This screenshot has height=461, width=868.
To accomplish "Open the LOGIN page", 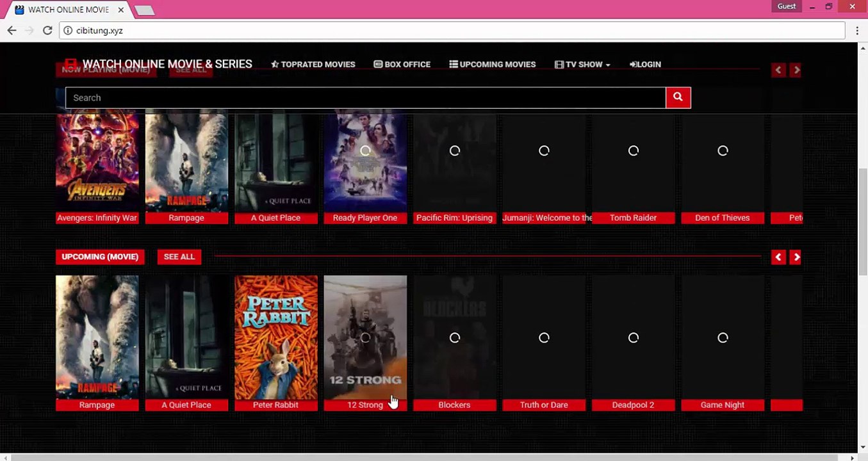I will coord(645,64).
